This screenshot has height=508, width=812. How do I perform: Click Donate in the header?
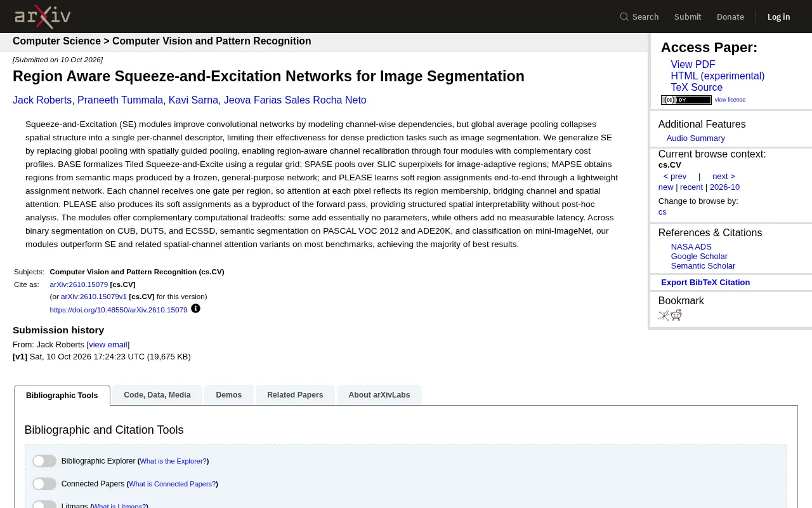(730, 17)
